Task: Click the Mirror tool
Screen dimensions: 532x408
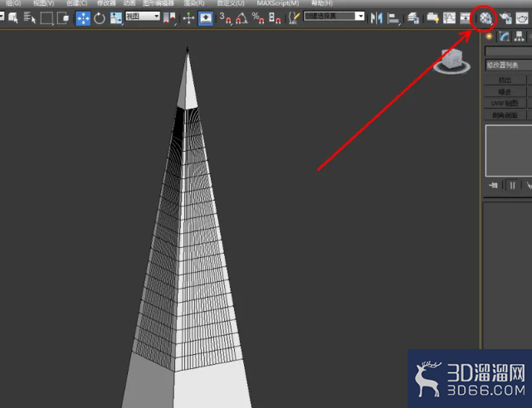Action: (x=377, y=18)
